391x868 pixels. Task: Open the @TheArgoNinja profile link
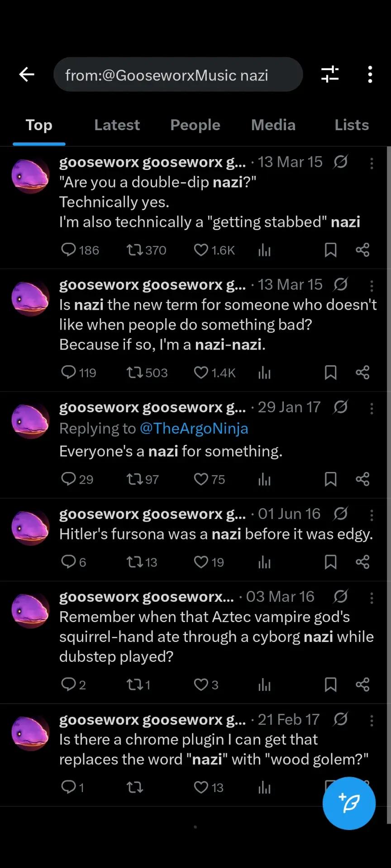194,429
